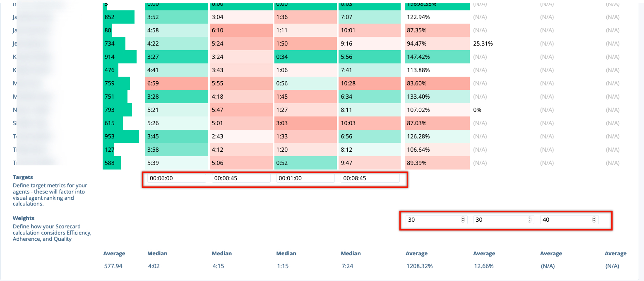This screenshot has width=644, height=281.
Task: Edit the 00:08:45 target input field
Action: (369, 178)
